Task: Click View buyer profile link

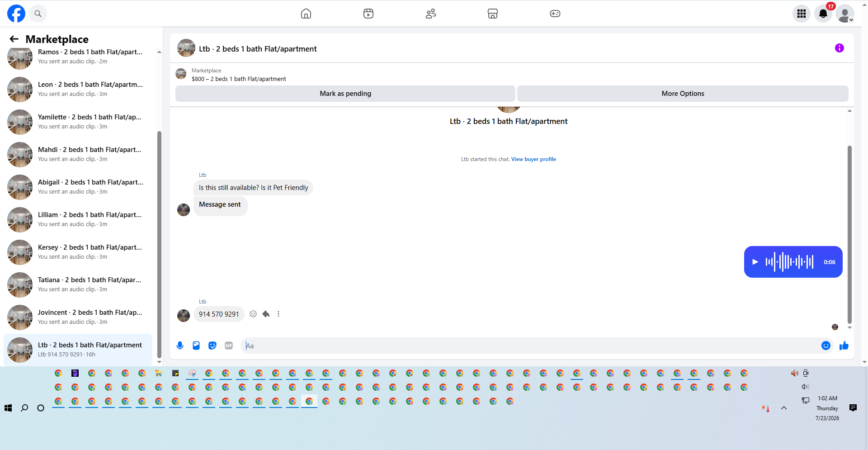Action: [533, 159]
